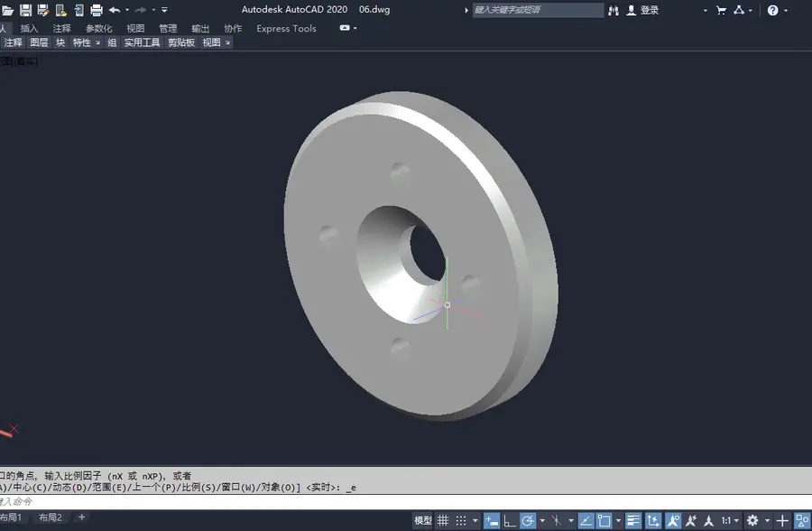Open the 注释 ribbon tab
812x531 pixels.
click(x=61, y=29)
